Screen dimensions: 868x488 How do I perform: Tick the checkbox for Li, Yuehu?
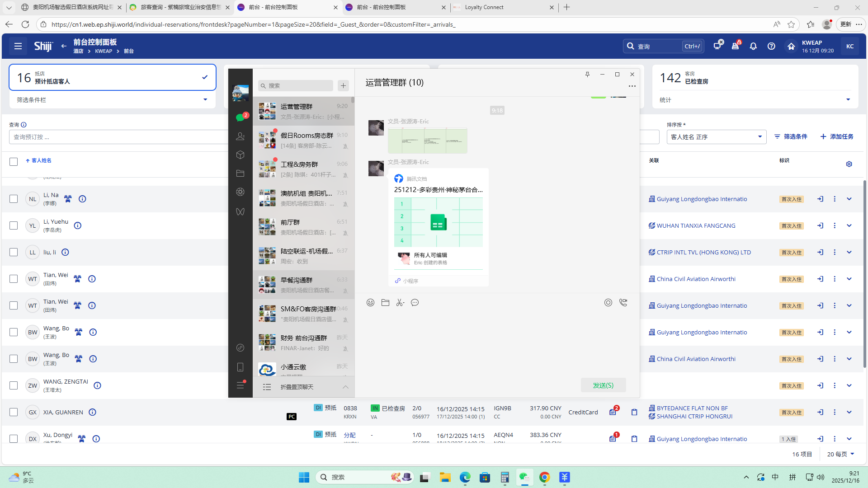pyautogui.click(x=14, y=225)
